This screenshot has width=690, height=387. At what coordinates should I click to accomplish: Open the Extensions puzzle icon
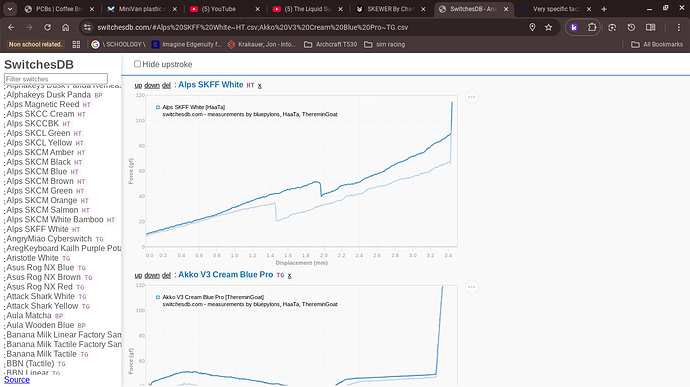click(x=592, y=27)
